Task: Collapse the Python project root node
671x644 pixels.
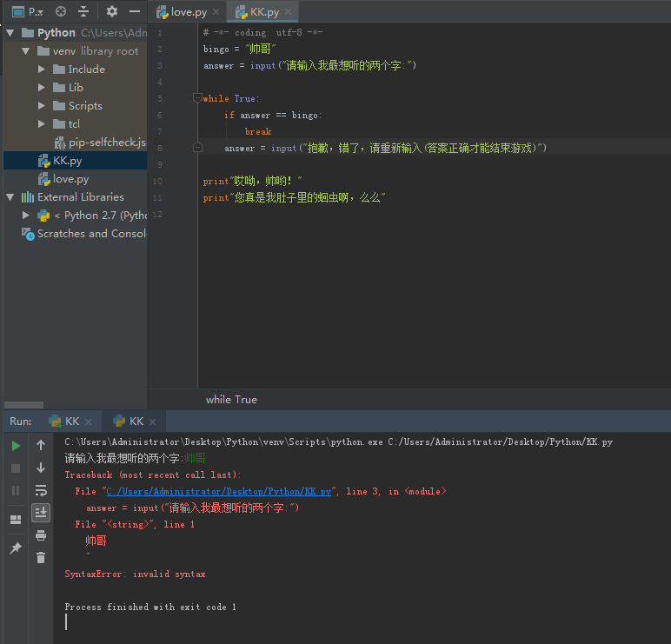Action: pos(10,32)
